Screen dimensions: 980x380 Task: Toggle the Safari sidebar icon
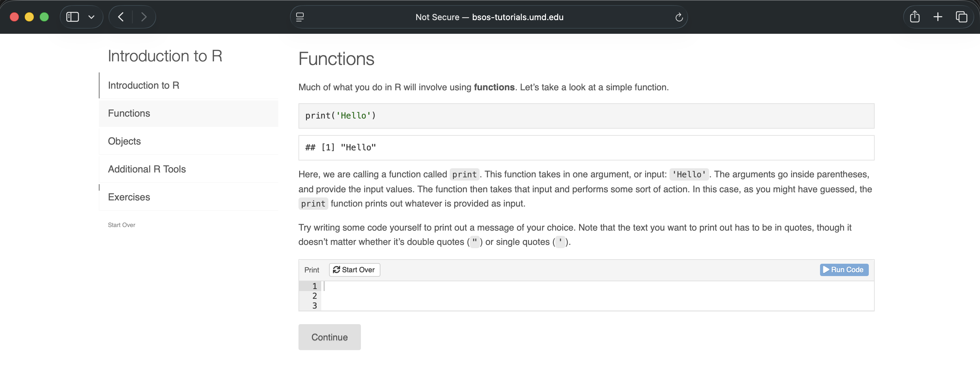point(72,17)
